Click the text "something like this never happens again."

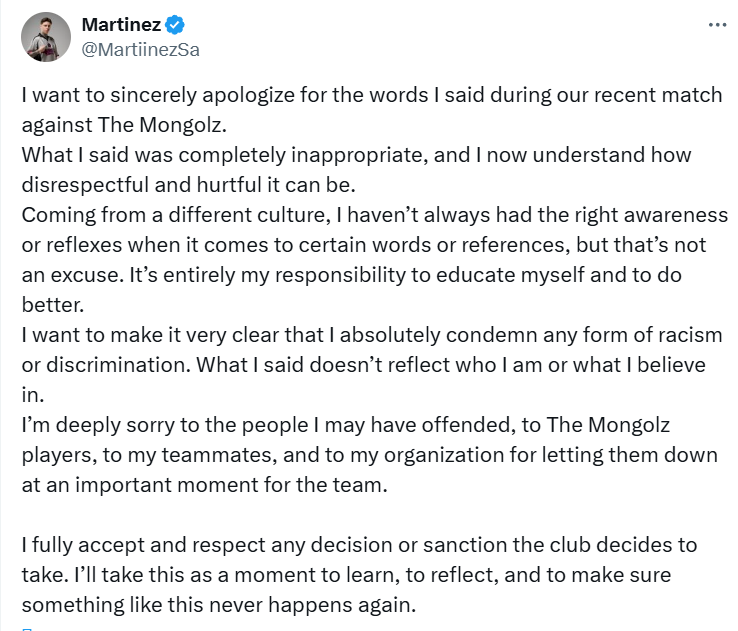click(216, 605)
